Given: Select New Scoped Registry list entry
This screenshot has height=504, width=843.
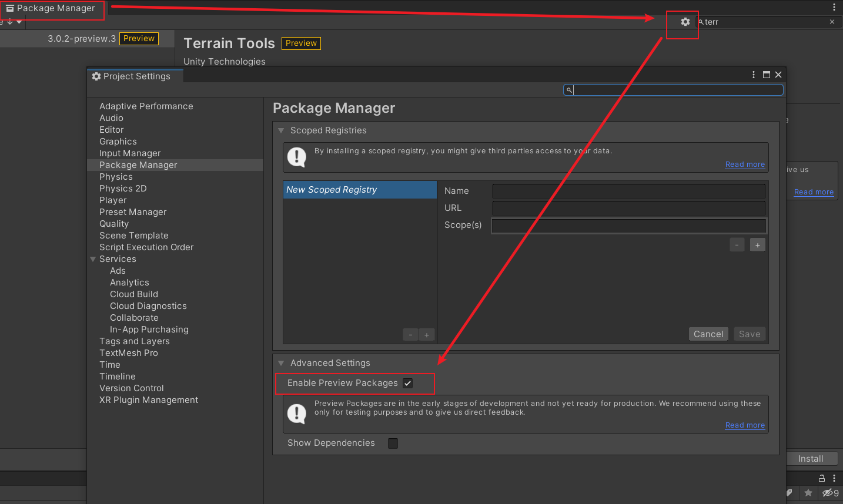Looking at the screenshot, I should click(360, 190).
